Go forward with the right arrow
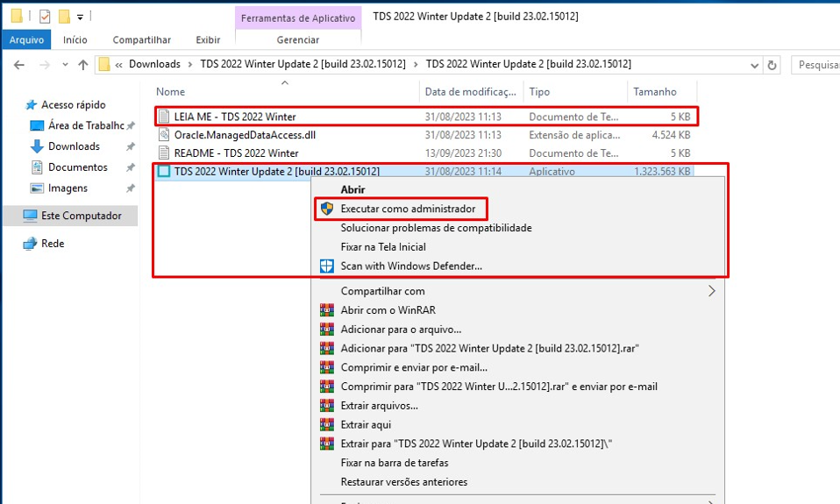The width and height of the screenshot is (840, 504). tap(45, 65)
